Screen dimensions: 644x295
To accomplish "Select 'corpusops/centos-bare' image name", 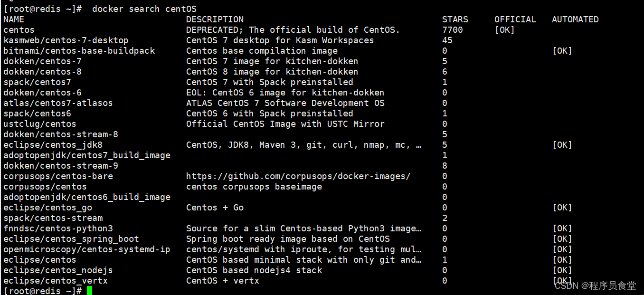I will [x=58, y=176].
